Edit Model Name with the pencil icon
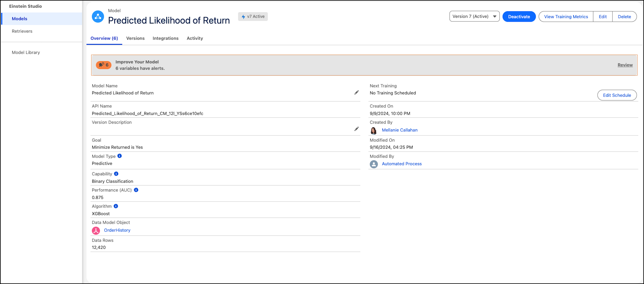Screen dimensions: 644x284 point(356,93)
